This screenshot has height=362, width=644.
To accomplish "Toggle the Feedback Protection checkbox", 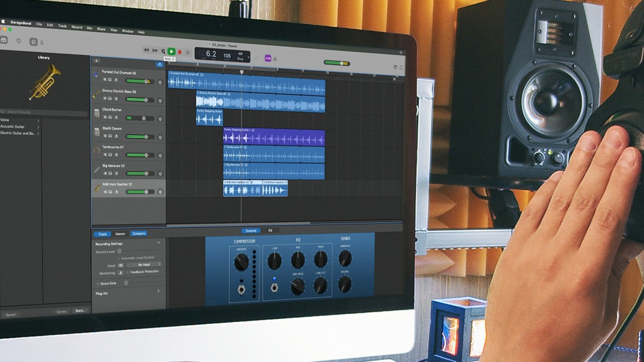I will [x=127, y=272].
